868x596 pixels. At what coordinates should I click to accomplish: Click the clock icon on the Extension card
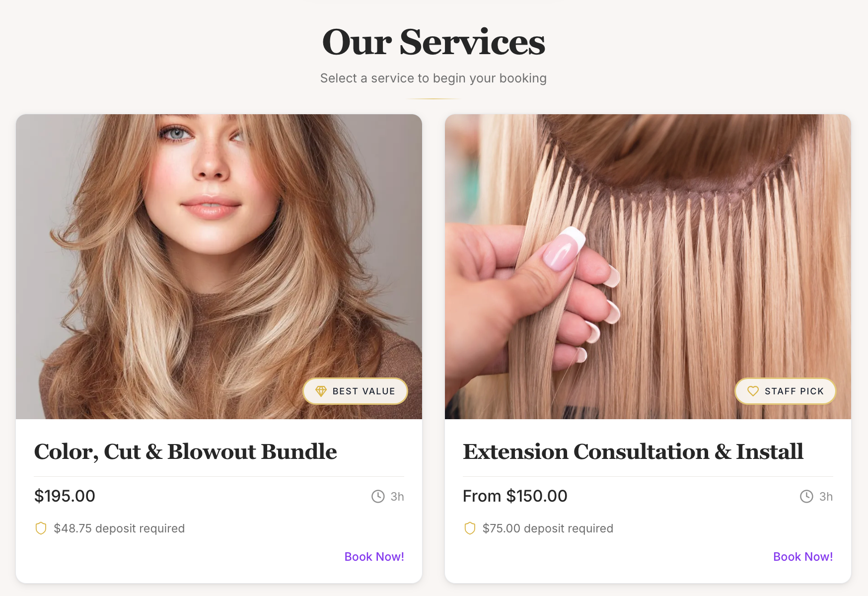coord(806,496)
